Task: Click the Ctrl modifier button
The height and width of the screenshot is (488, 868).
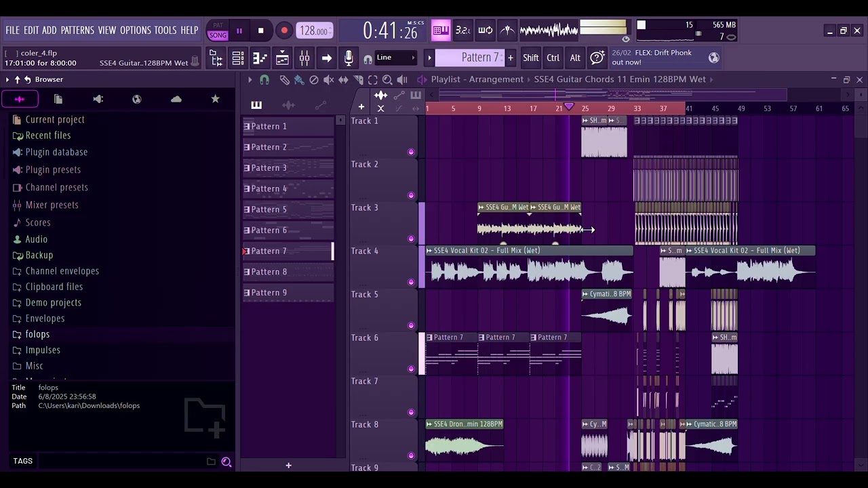Action: point(553,58)
